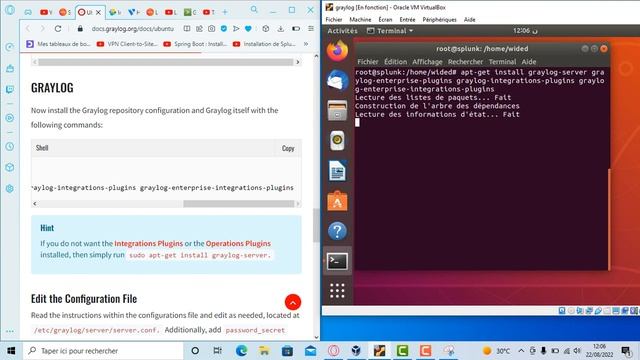Show site security padlock info
This screenshot has width=640, height=360.
pyautogui.click(x=80, y=29)
